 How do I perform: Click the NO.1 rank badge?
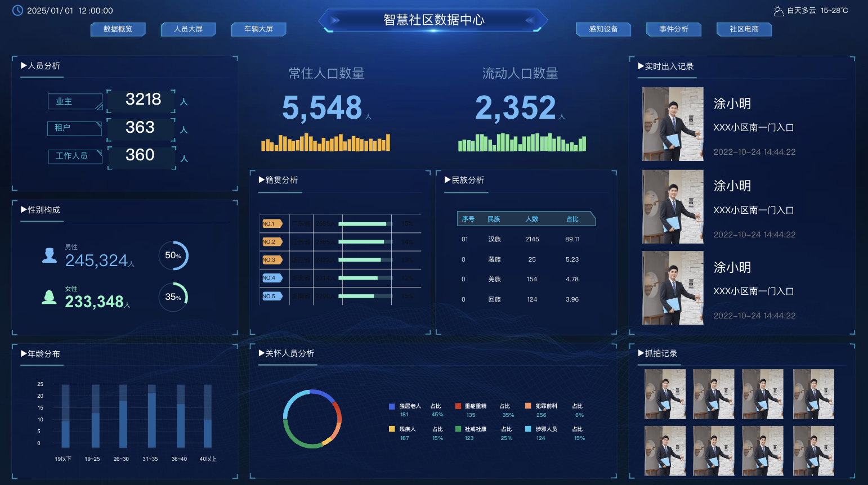pos(272,224)
